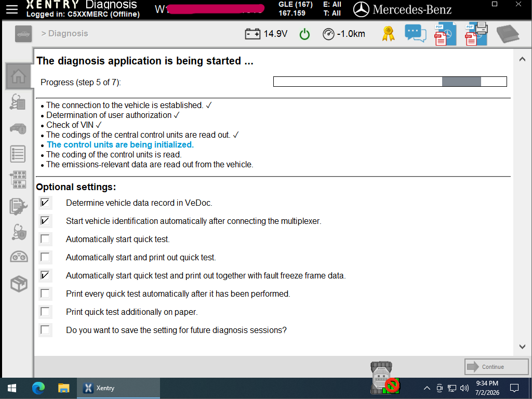532x399 pixels.
Task: Click the Continue button
Action: 496,367
